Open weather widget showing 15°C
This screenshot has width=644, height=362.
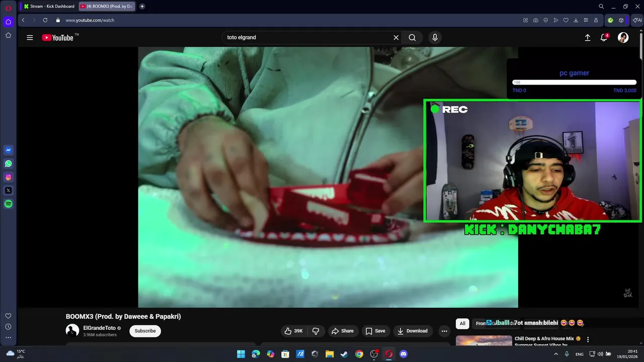pyautogui.click(x=16, y=353)
